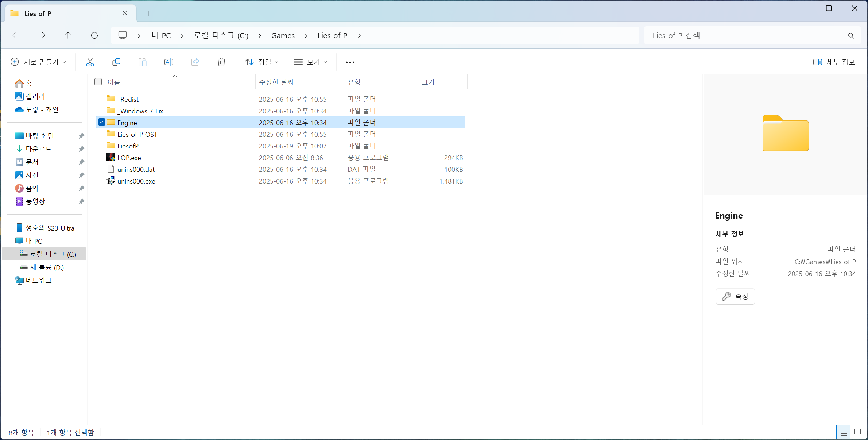This screenshot has width=868, height=440.
Task: Click the 속성 properties button
Action: [735, 296]
